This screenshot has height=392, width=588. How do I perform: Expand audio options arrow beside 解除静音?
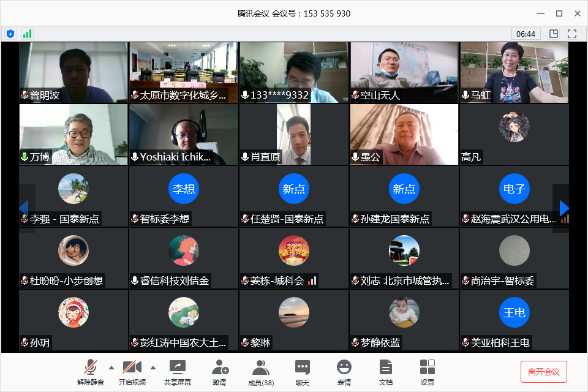(111, 367)
